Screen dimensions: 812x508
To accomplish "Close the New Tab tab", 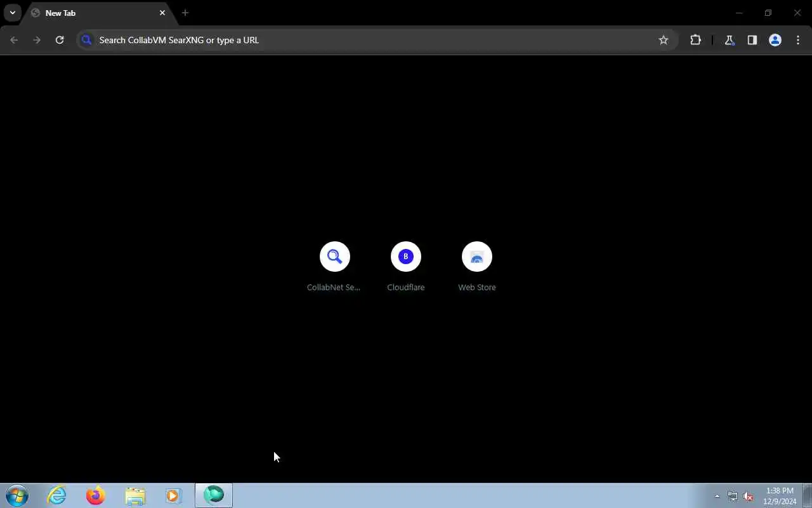I will 162,13.
